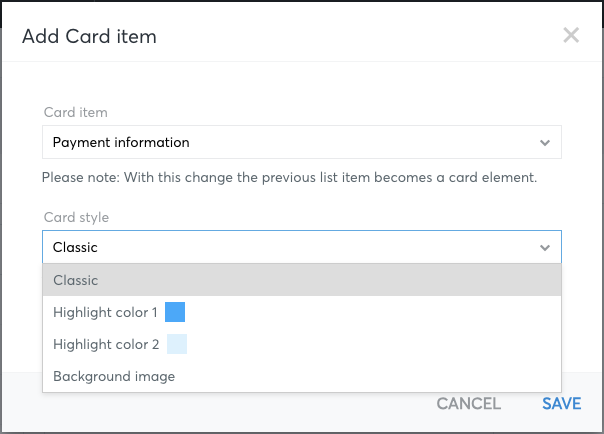Choose the Highlight color 2 option
Screen dimensions: 604x434
[302, 344]
